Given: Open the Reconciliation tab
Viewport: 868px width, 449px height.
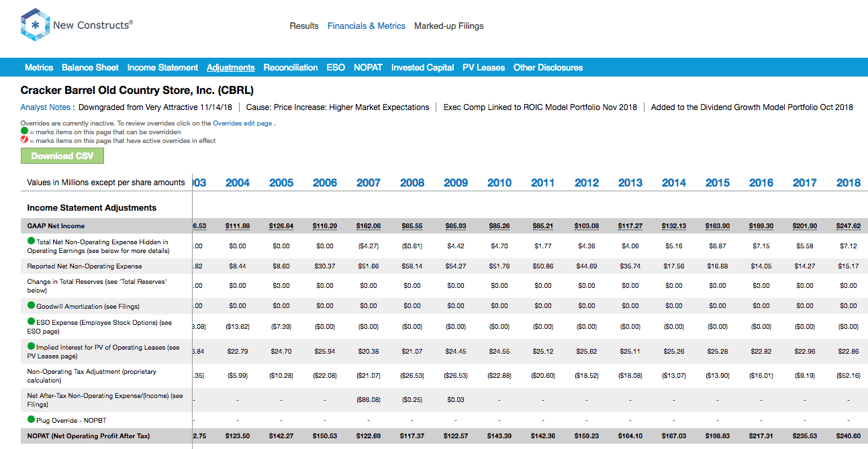Looking at the screenshot, I should [291, 68].
